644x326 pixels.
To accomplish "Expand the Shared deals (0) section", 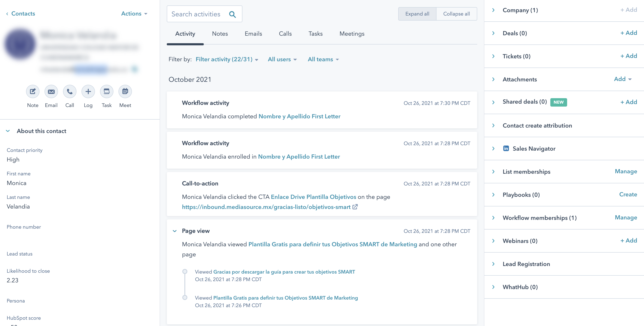I will click(493, 102).
